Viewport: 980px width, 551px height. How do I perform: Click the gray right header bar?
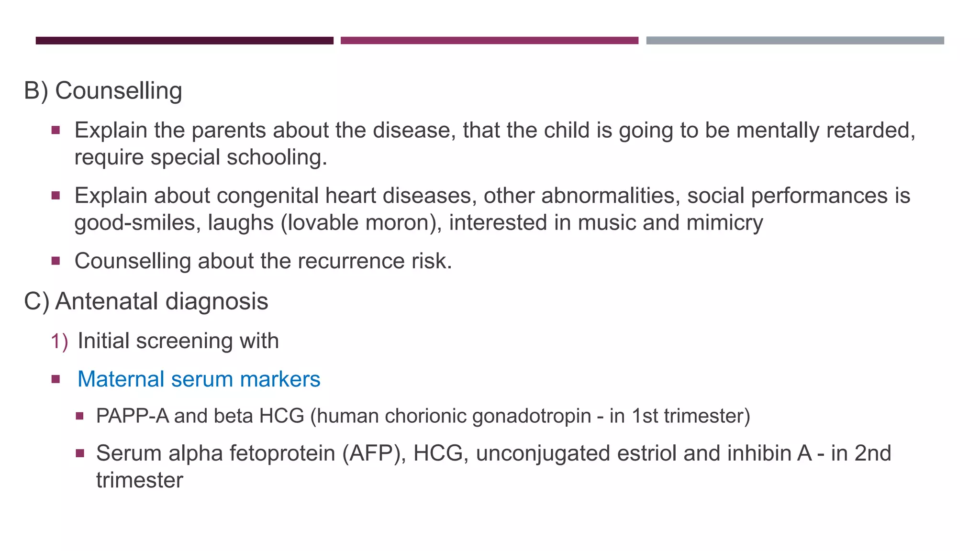tap(795, 41)
